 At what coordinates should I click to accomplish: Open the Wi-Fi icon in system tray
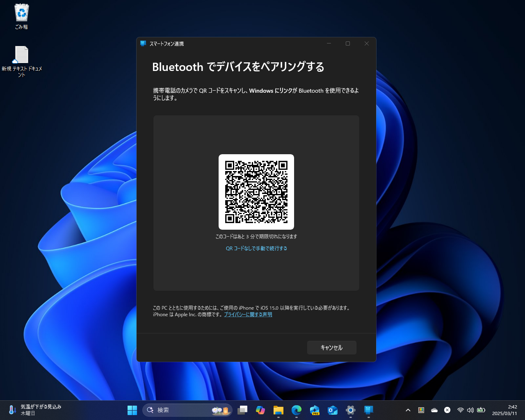point(460,410)
